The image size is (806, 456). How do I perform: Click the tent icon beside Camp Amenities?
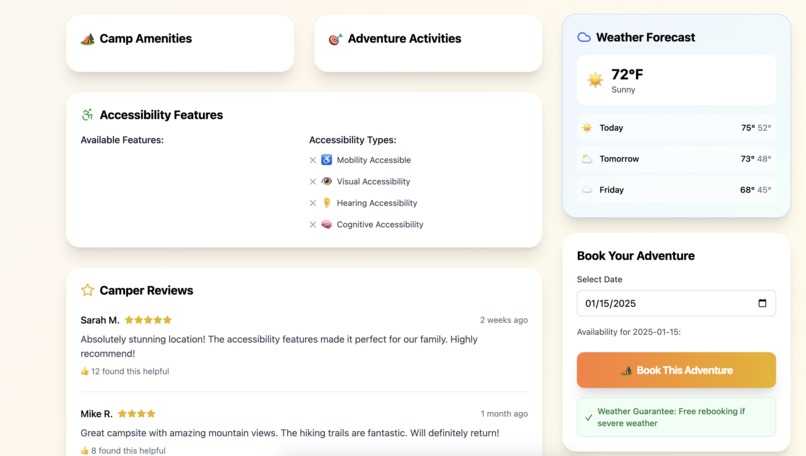88,39
